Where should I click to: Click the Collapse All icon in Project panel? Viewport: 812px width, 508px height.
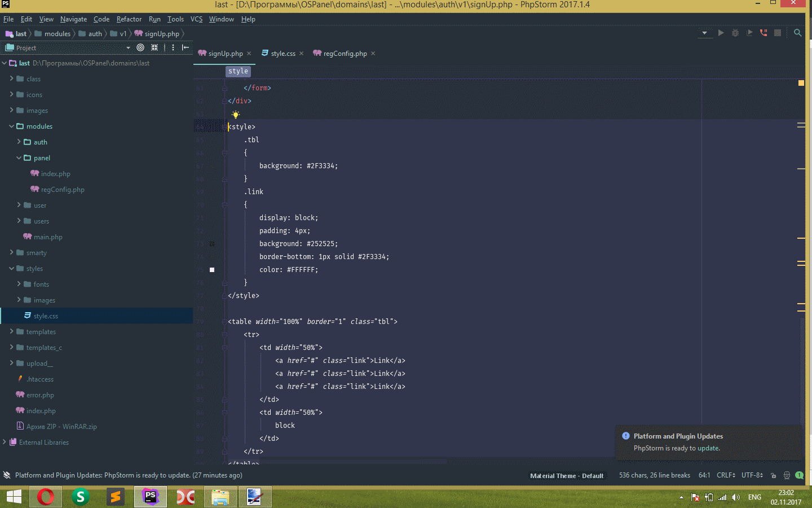coord(155,47)
